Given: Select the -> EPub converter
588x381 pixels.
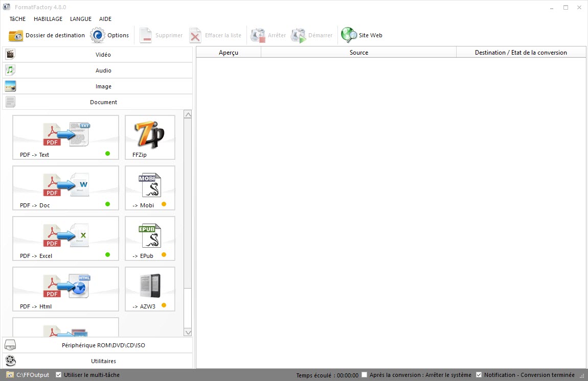Looking at the screenshot, I should pyautogui.click(x=150, y=239).
